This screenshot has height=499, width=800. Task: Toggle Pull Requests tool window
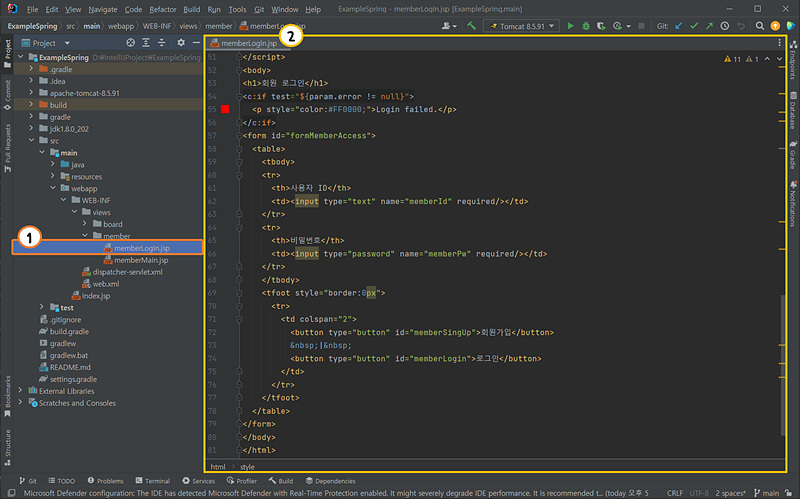pyautogui.click(x=7, y=148)
